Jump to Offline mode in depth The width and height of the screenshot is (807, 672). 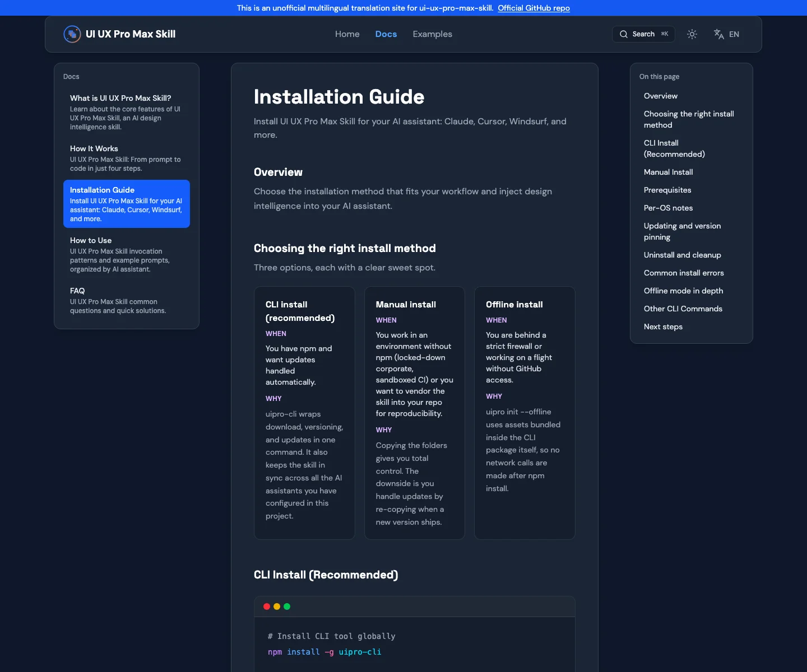coord(683,291)
